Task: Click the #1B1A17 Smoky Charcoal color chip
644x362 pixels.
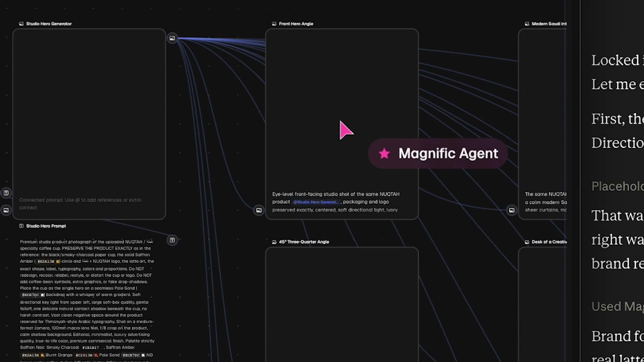Action: click(91, 348)
